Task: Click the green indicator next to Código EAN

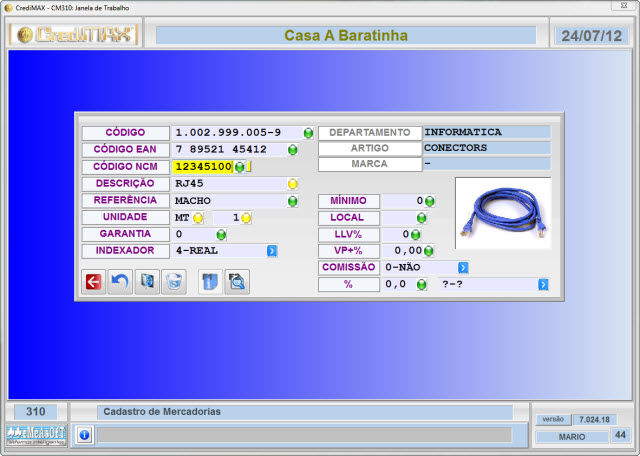Action: pos(293,150)
